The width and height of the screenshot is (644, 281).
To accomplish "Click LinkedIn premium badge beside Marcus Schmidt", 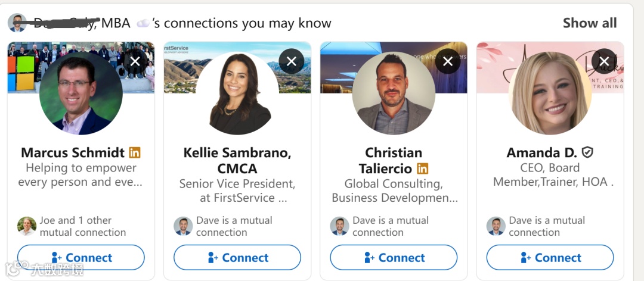I will click(x=135, y=153).
